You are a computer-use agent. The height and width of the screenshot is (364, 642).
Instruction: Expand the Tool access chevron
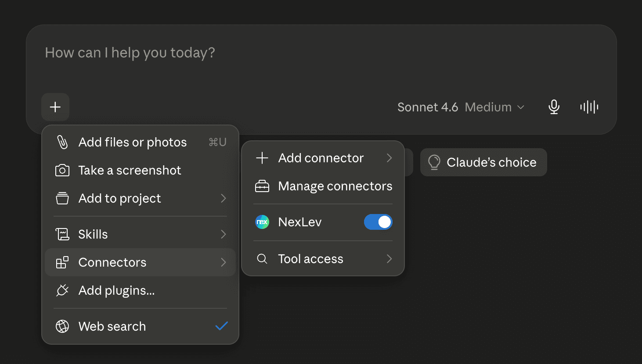pos(389,259)
